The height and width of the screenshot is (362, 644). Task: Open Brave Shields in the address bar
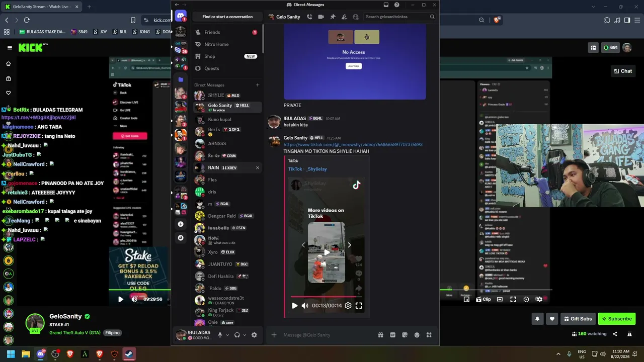pos(497,20)
